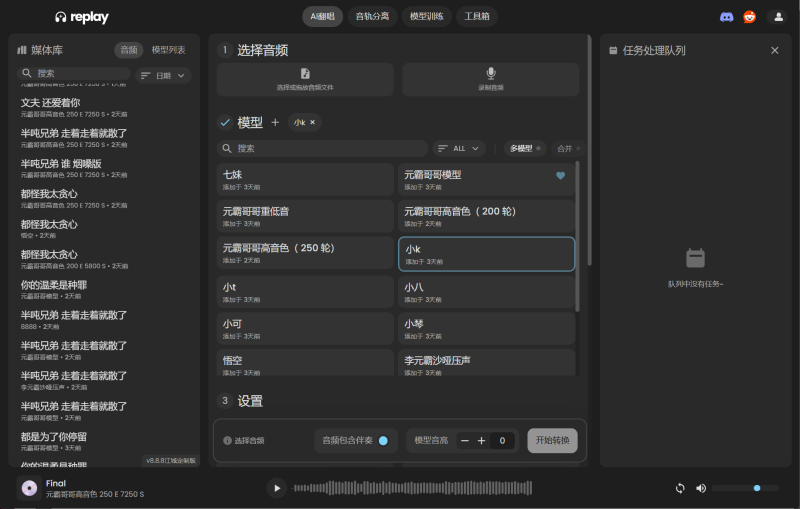Increase model pitch with plus

click(x=481, y=441)
